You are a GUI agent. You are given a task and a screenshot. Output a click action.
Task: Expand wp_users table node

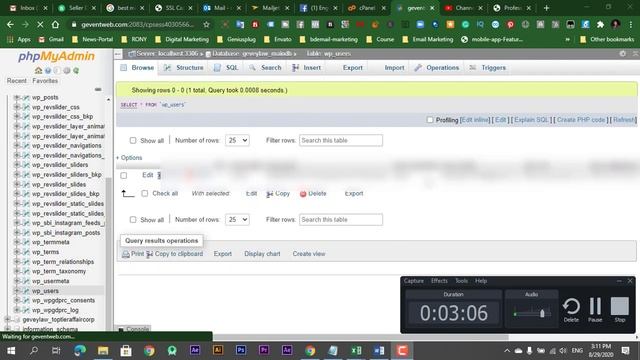tap(17, 291)
